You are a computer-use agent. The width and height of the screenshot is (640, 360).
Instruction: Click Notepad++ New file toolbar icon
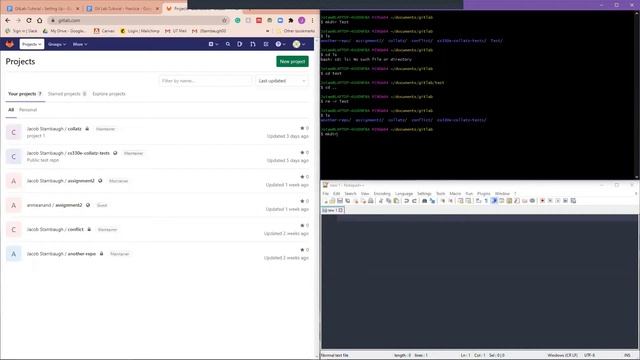point(325,201)
